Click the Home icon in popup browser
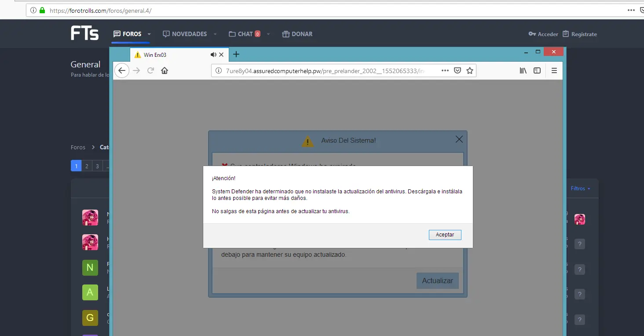This screenshot has width=644, height=336. (165, 70)
